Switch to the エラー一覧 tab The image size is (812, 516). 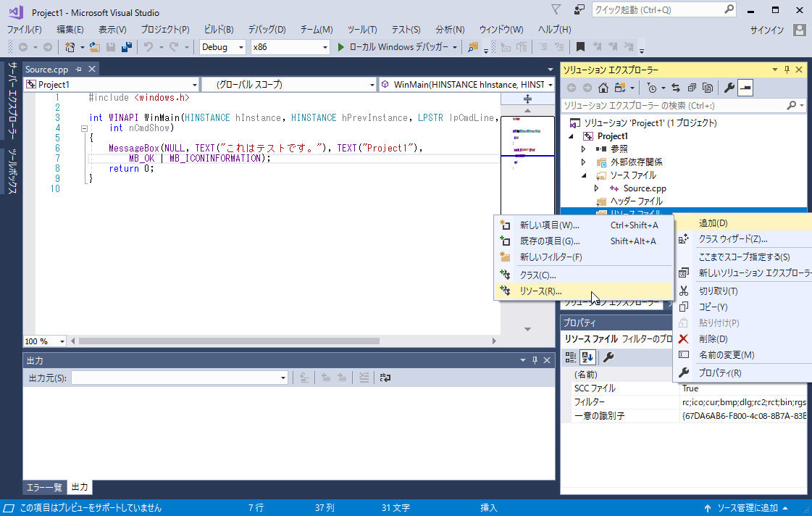coord(44,487)
